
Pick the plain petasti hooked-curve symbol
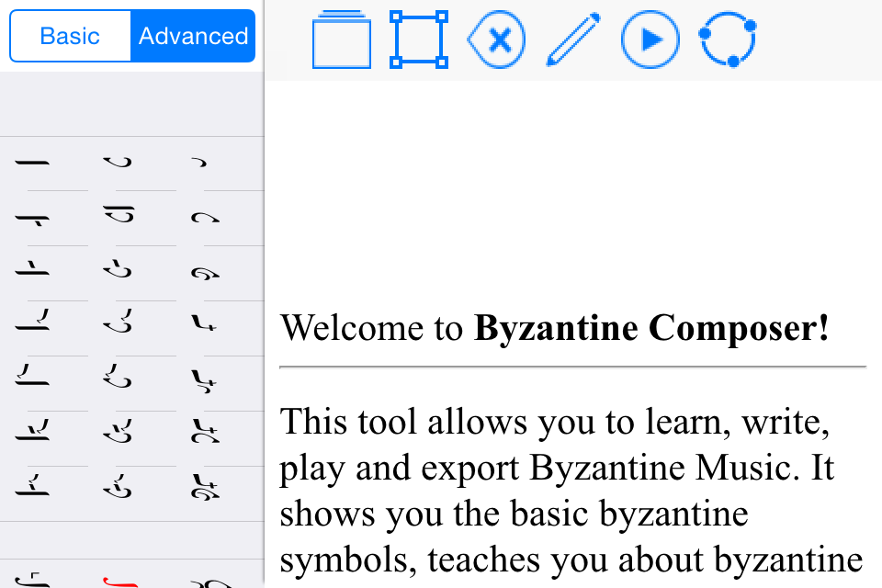pos(118,162)
